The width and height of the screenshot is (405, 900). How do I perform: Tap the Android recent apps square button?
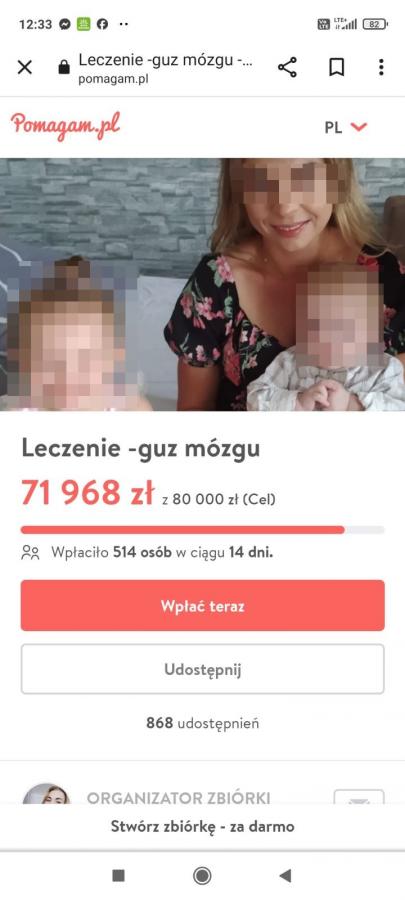pos(118,875)
